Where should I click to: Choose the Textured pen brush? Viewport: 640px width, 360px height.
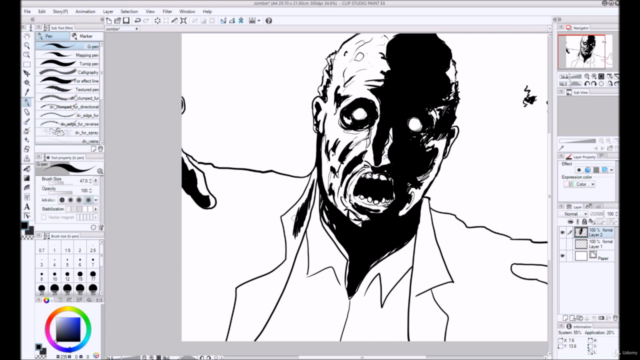click(68, 89)
